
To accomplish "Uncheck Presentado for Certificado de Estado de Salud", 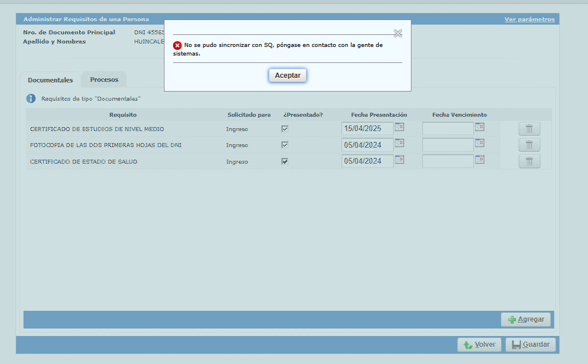I will coord(285,161).
